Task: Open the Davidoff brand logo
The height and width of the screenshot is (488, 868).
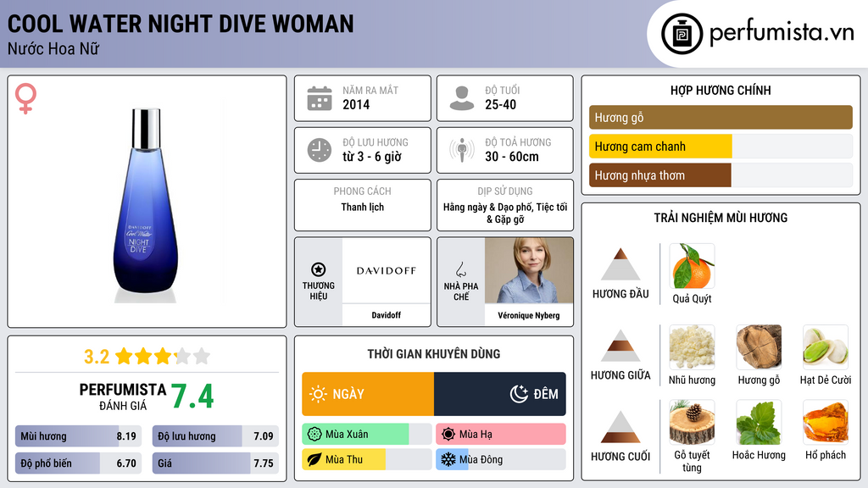Action: (386, 270)
